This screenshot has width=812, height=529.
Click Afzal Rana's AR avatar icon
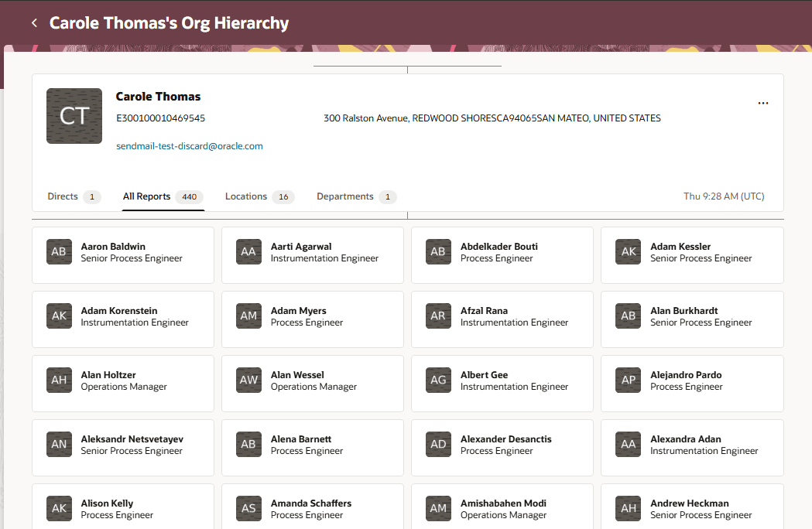[x=438, y=316]
